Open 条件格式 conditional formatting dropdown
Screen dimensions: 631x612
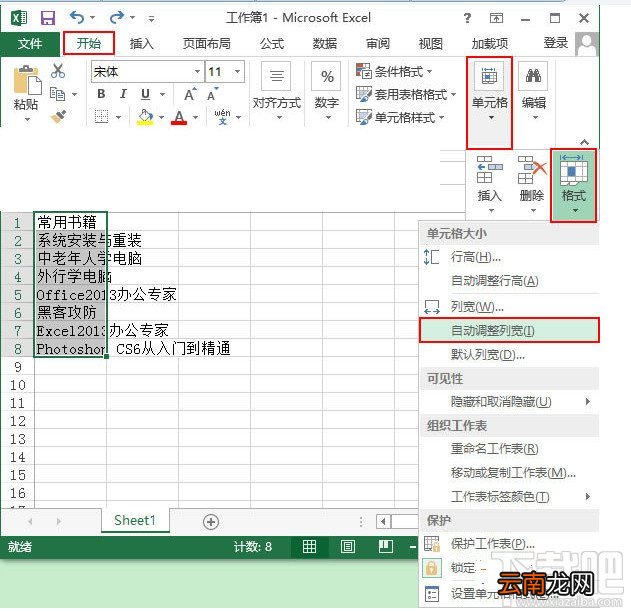[x=394, y=72]
